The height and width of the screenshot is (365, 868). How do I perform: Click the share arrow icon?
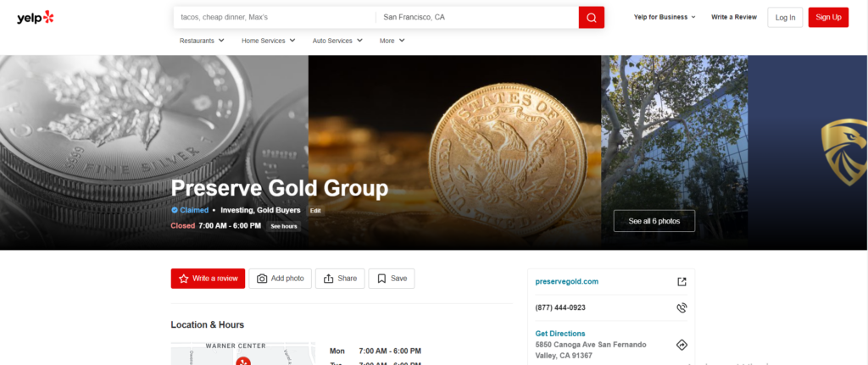(329, 279)
